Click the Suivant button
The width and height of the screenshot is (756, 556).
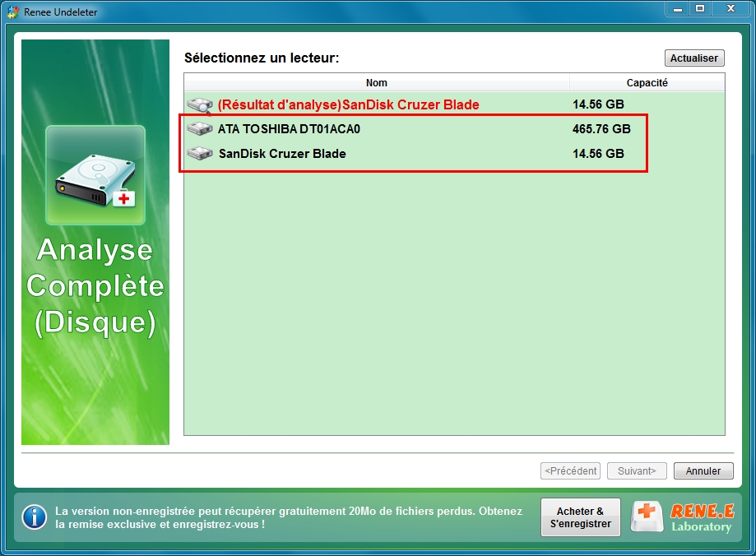637,470
